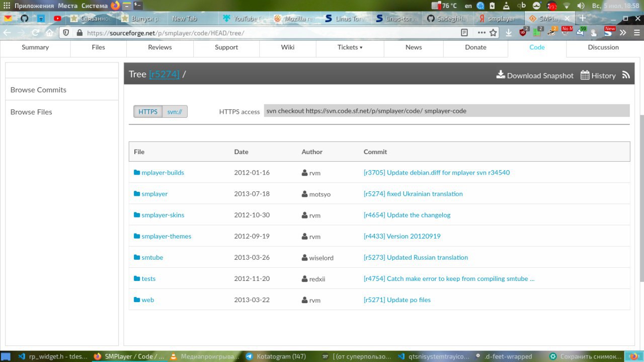Image resolution: width=644 pixels, height=362 pixels.
Task: Open the web folder
Action: (x=147, y=300)
